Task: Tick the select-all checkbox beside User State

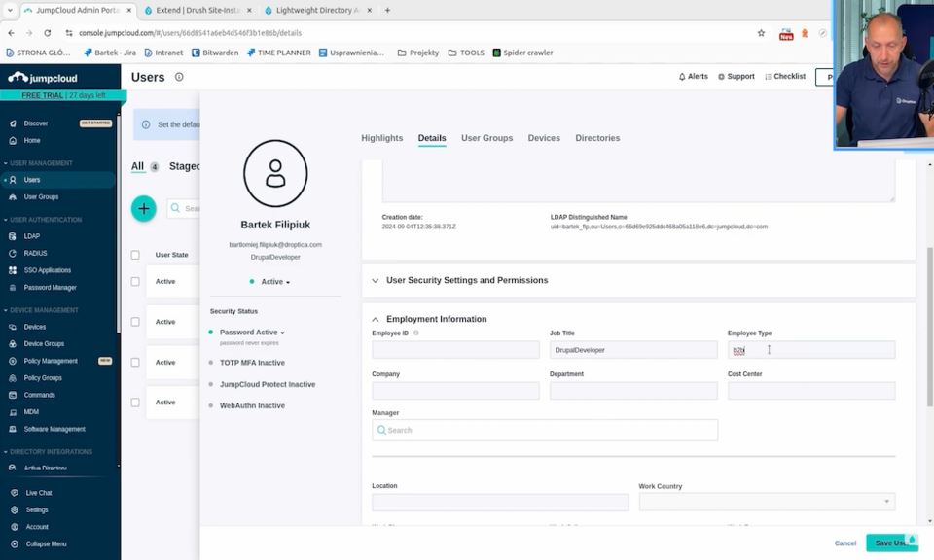Action: [x=135, y=255]
